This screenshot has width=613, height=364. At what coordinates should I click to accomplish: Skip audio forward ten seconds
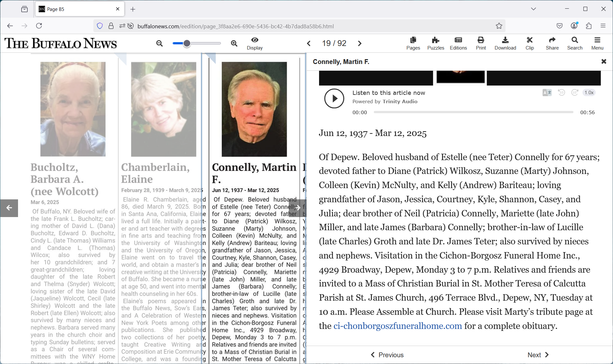point(575,93)
